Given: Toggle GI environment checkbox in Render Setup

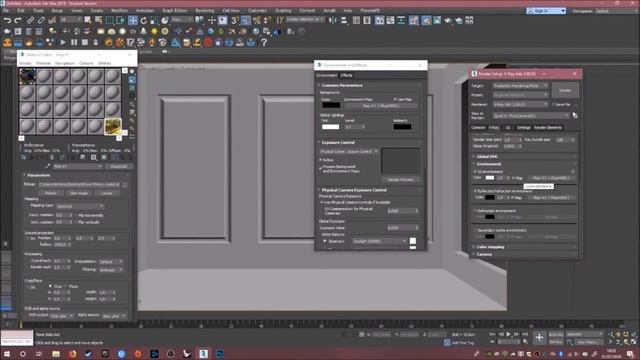Looking at the screenshot, I should tap(476, 171).
